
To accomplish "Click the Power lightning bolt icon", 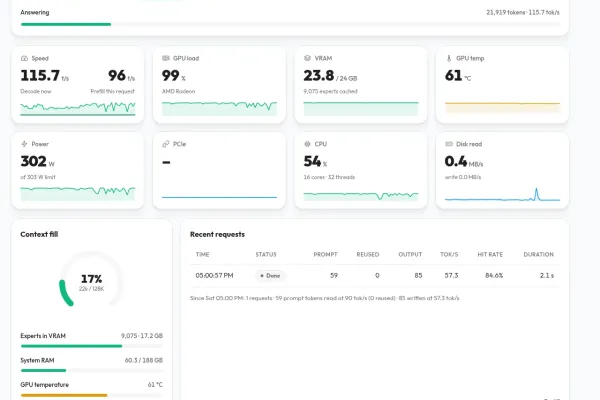I will click(24, 144).
